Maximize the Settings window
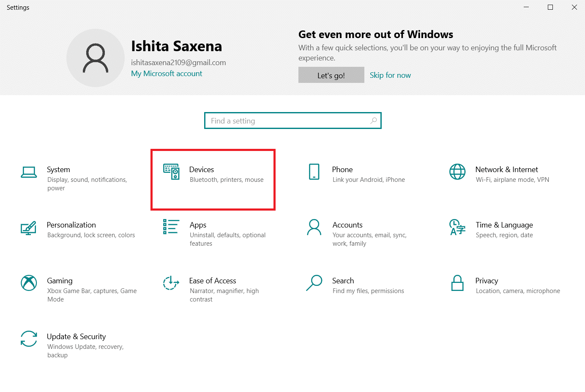The height and width of the screenshot is (392, 585). tap(550, 7)
